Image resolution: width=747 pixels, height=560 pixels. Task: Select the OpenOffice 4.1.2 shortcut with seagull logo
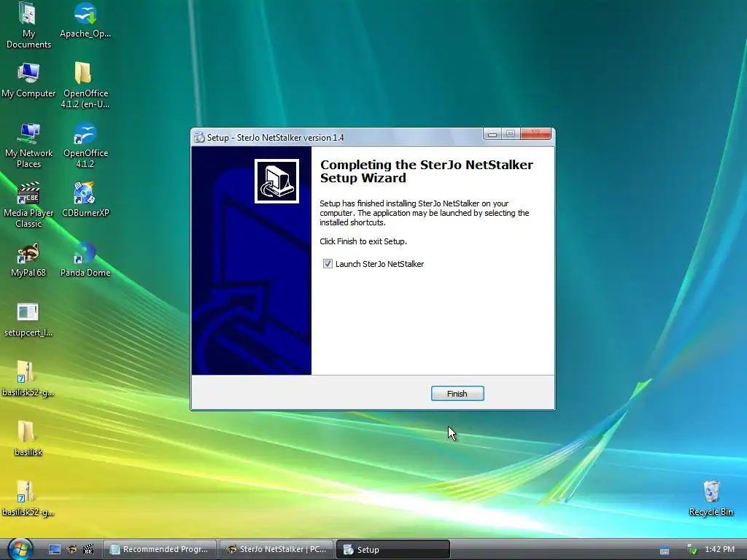[x=85, y=145]
